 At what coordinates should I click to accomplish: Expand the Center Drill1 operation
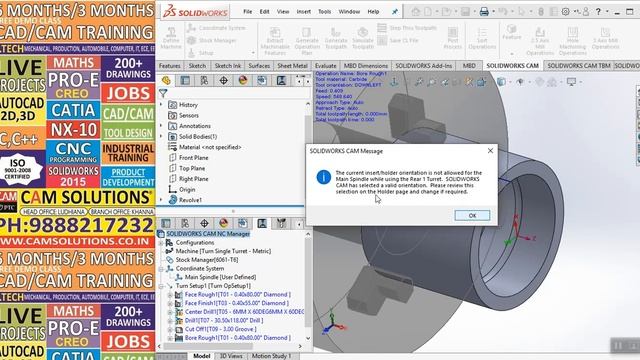170,312
